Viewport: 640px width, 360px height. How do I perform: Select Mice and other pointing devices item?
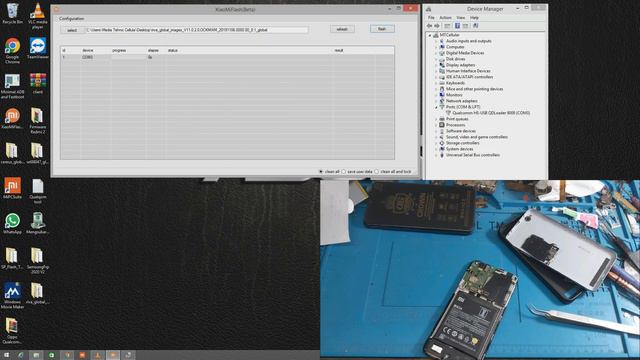pyautogui.click(x=474, y=89)
